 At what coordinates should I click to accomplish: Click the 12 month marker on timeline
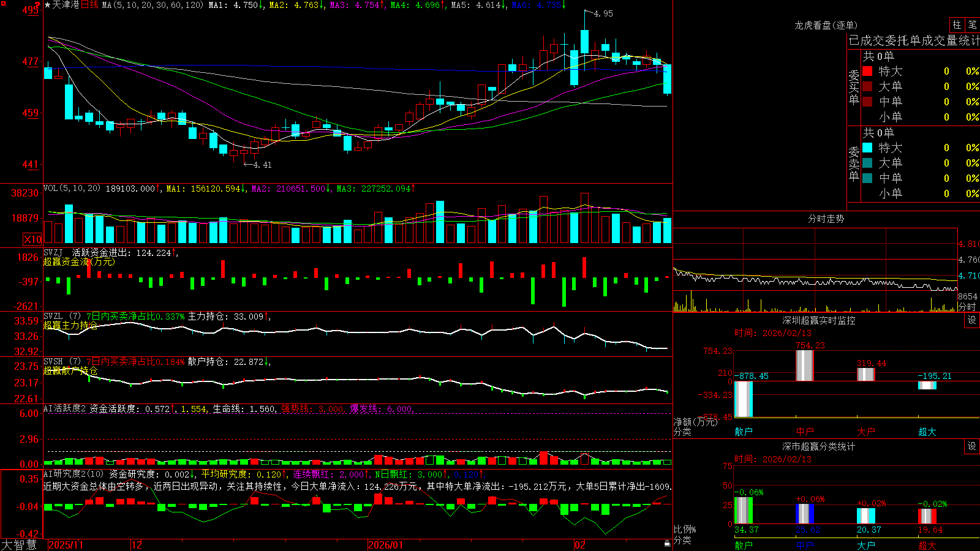[x=137, y=545]
